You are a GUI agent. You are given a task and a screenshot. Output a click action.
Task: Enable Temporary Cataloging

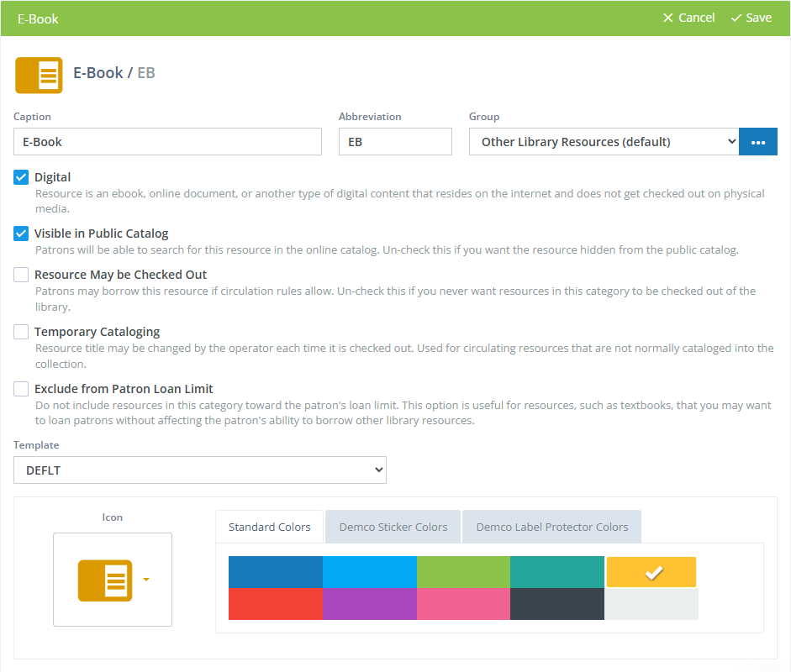pos(20,332)
